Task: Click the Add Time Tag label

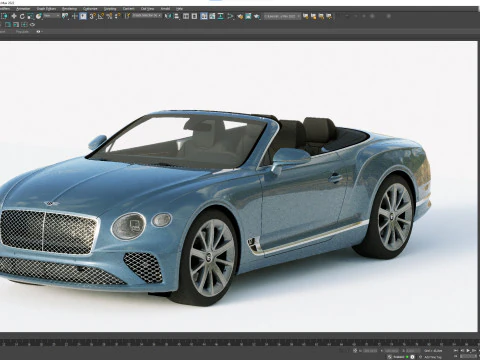Action: click(433, 357)
